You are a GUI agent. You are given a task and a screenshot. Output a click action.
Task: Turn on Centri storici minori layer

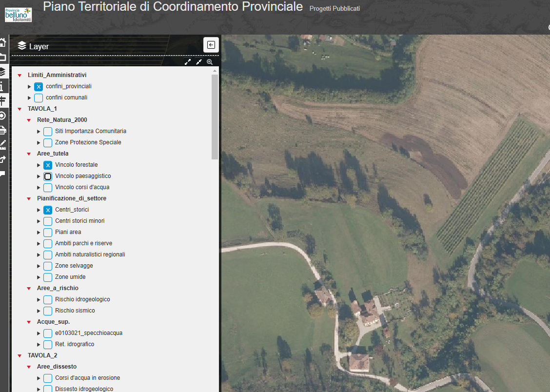48,221
